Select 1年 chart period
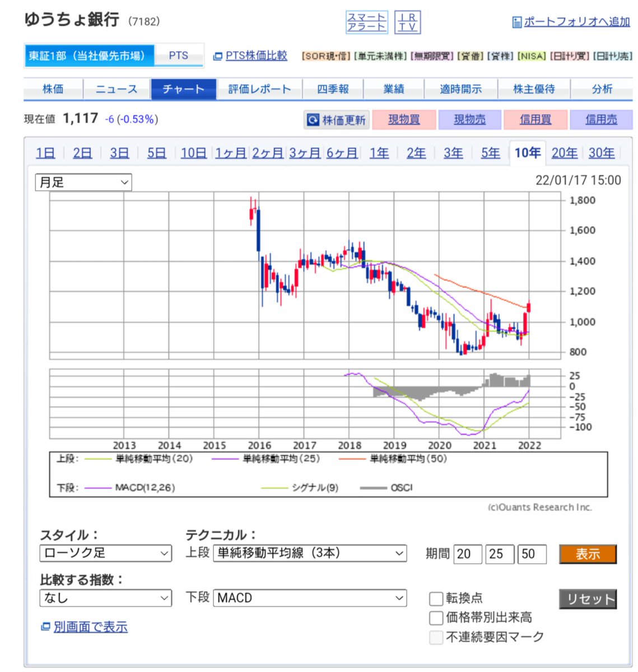Viewport: 638px width, 672px height. coord(379,153)
